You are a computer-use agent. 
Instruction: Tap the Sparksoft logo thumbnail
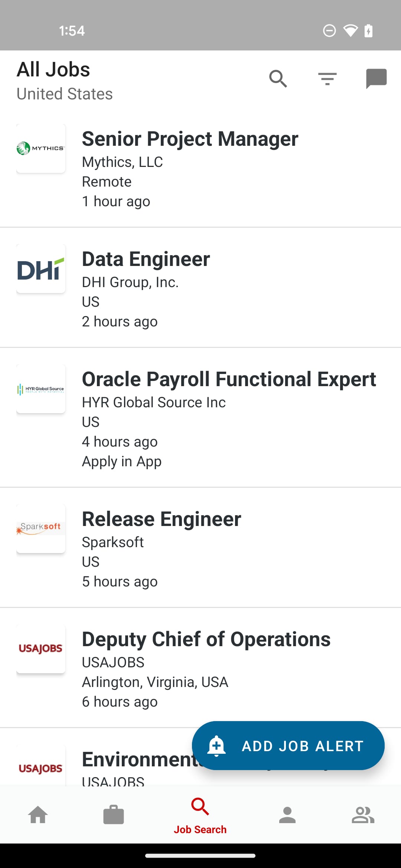(41, 528)
